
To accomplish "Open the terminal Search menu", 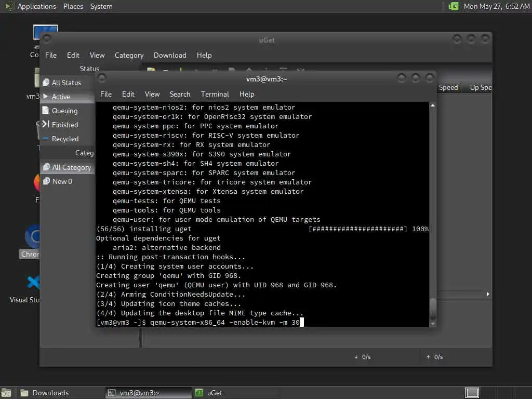I will click(180, 95).
